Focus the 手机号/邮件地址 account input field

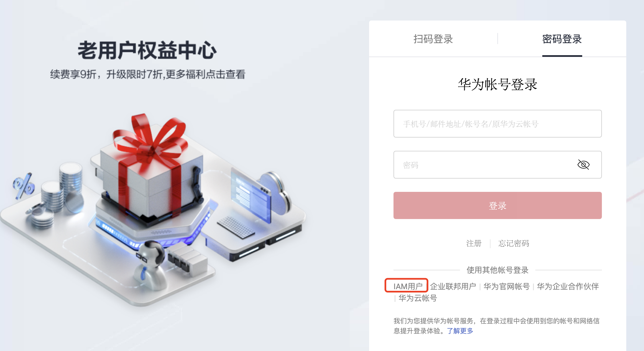point(497,124)
